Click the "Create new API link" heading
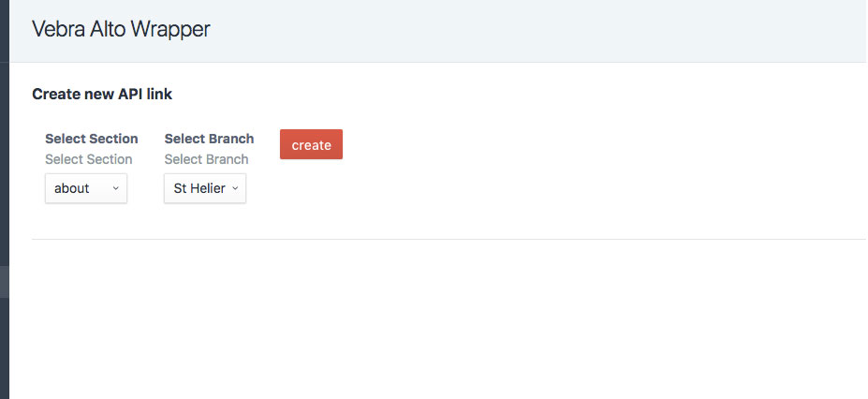Viewport: 868px width, 399px height. [102, 94]
